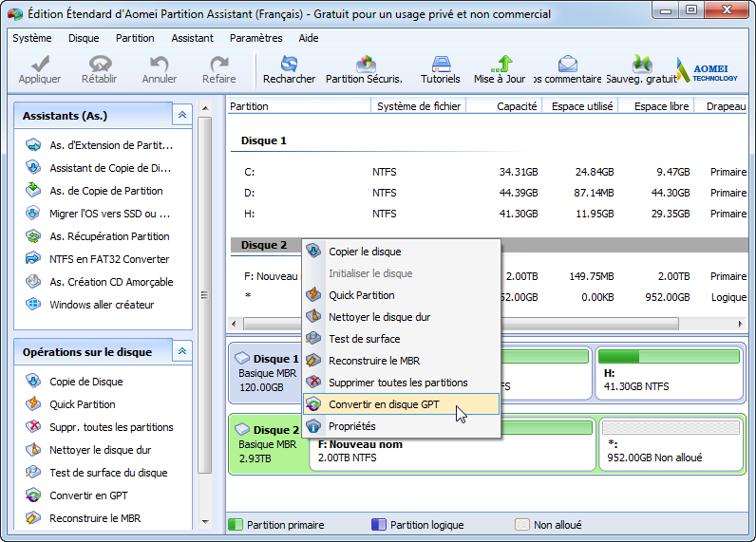This screenshot has height=542, width=756.
Task: Launch As. Création CD Amorçable
Action: [100, 282]
